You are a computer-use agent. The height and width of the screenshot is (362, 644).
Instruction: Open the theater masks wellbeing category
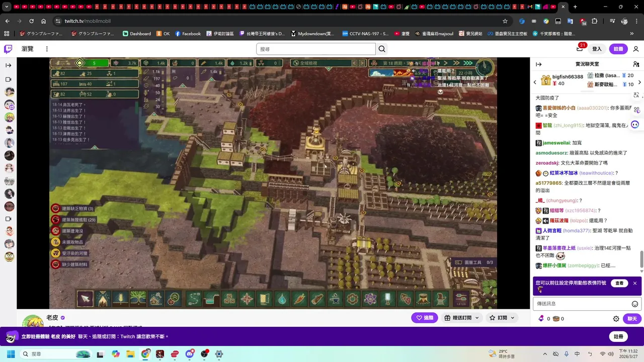406,299
